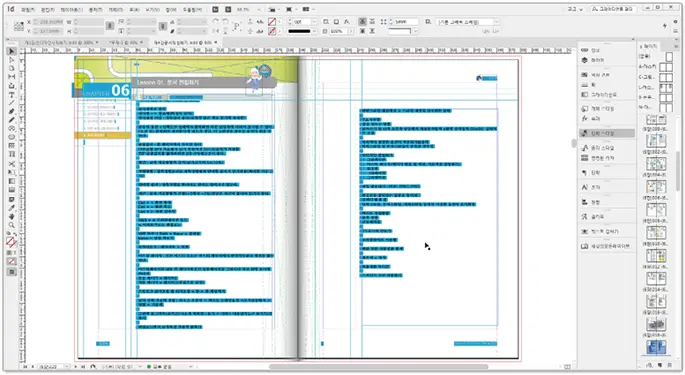Select the Line tool

(12, 103)
